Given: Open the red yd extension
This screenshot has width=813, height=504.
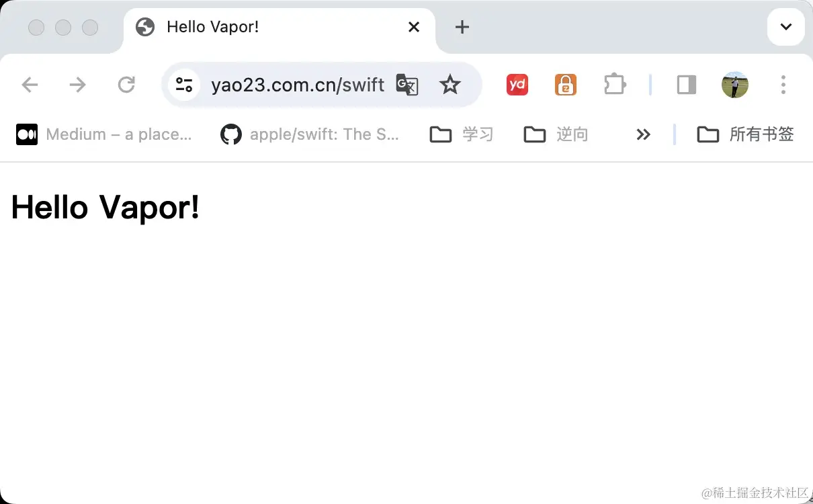Looking at the screenshot, I should [517, 85].
